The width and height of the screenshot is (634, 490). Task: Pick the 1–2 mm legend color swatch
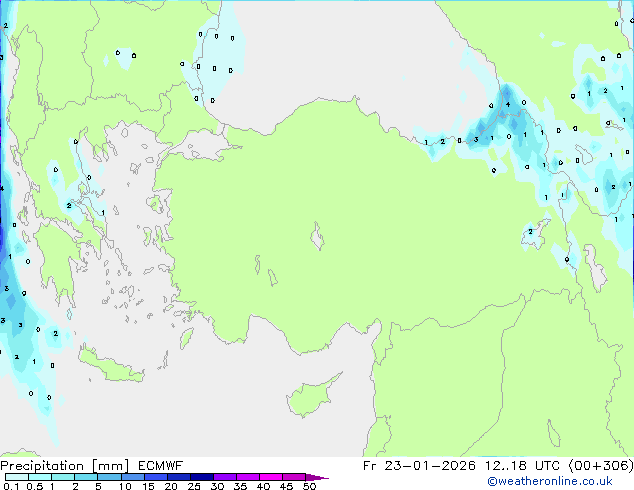tap(63, 477)
